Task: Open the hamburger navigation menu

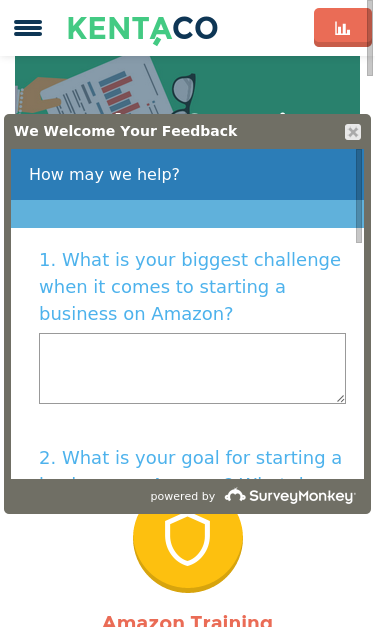Action: tap(28, 28)
